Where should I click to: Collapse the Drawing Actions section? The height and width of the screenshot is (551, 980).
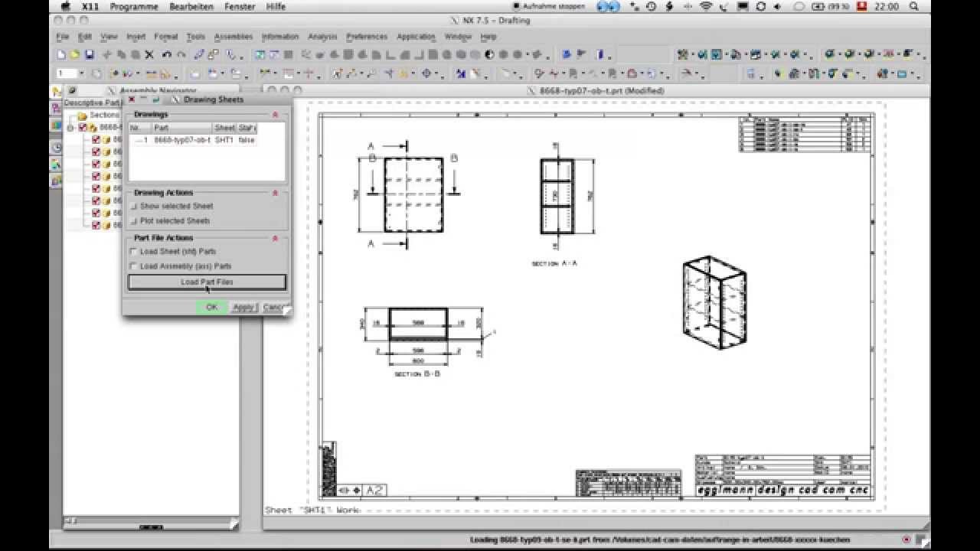pyautogui.click(x=275, y=193)
